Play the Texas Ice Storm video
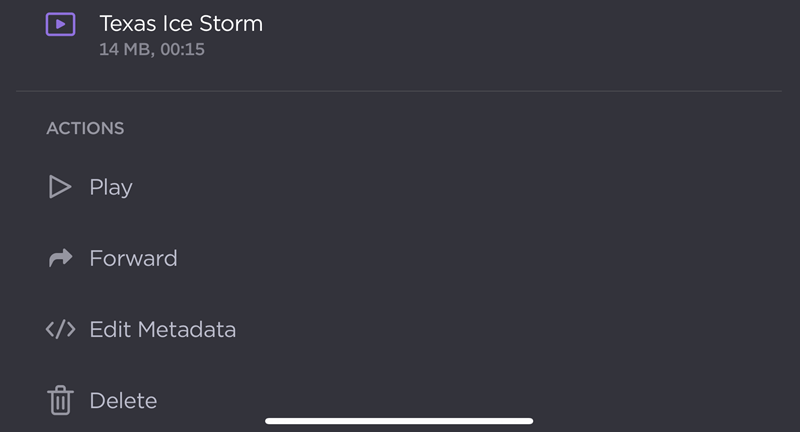 pyautogui.click(x=110, y=187)
